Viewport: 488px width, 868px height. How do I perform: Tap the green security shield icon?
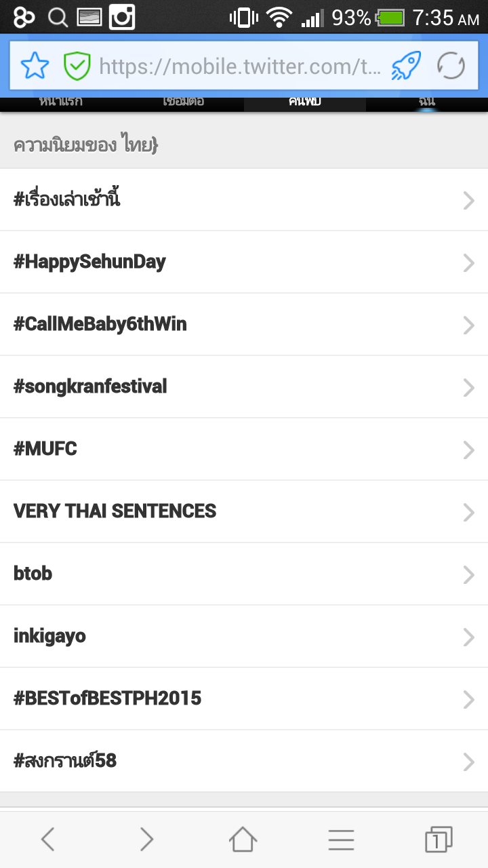(77, 66)
